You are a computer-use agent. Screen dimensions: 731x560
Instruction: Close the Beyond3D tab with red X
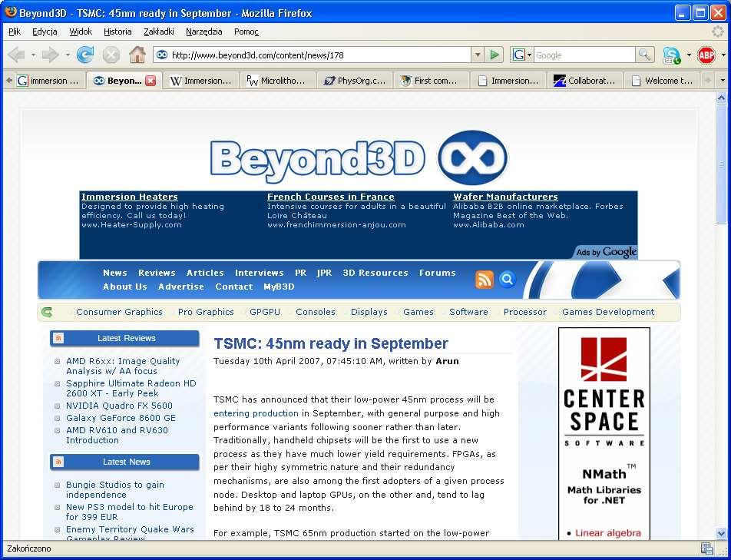click(x=150, y=81)
